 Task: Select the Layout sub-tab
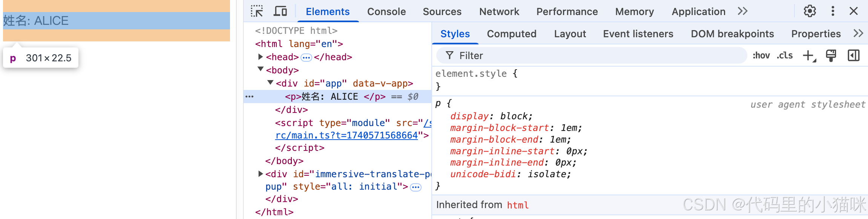coord(570,34)
